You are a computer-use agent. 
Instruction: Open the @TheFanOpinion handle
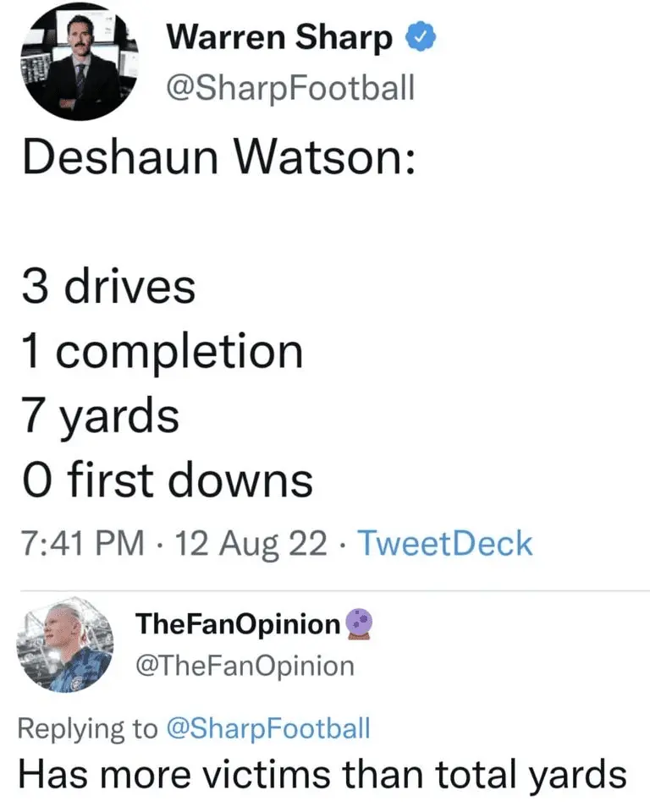245,666
